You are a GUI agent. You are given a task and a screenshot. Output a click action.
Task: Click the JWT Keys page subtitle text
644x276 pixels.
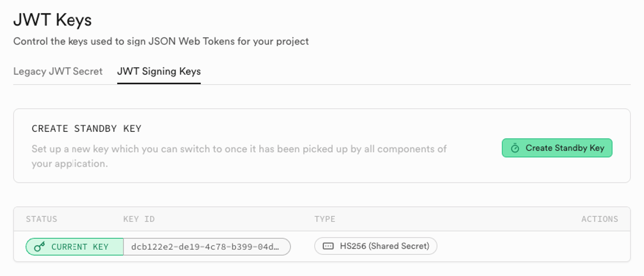[161, 41]
